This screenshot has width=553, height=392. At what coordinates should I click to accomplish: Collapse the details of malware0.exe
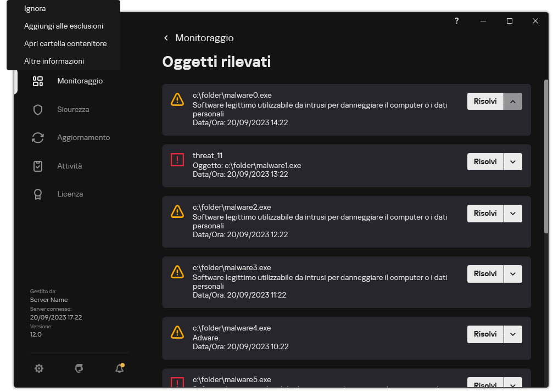click(x=513, y=101)
